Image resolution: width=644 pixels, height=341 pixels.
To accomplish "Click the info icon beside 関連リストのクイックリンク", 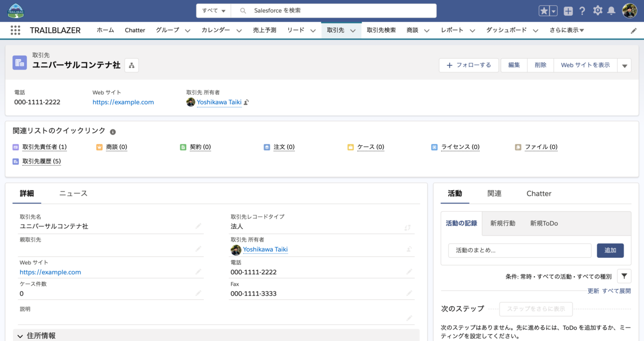I will coord(113,132).
